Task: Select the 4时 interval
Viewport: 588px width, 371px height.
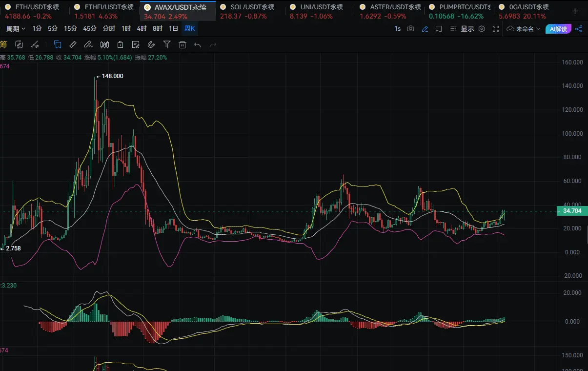Action: click(142, 29)
